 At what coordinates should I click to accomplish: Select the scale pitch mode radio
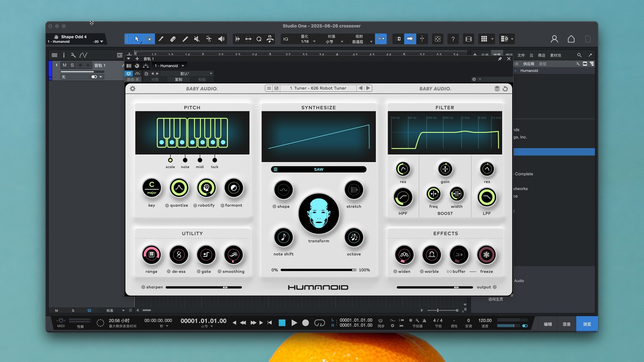170,160
